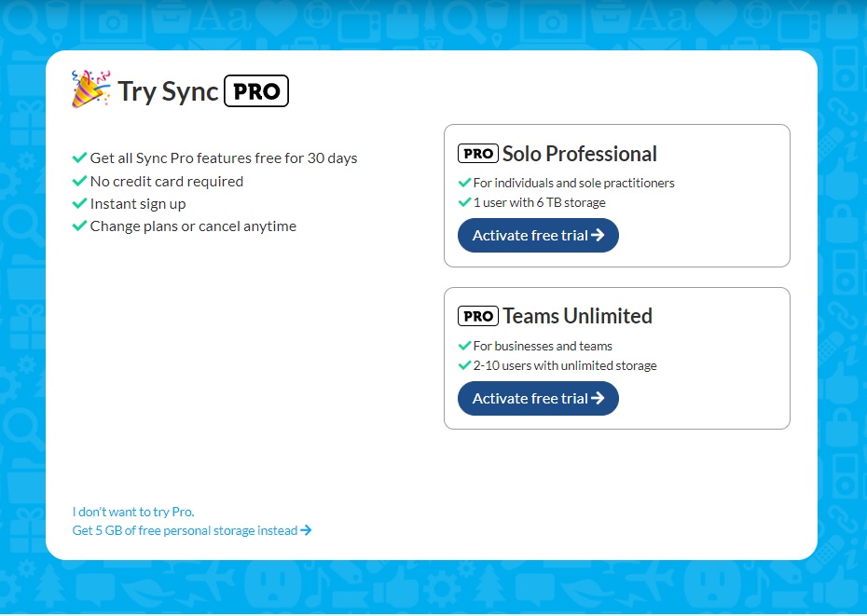
Task: Click the PRO badge in the Try Sync heading
Action: tap(256, 90)
